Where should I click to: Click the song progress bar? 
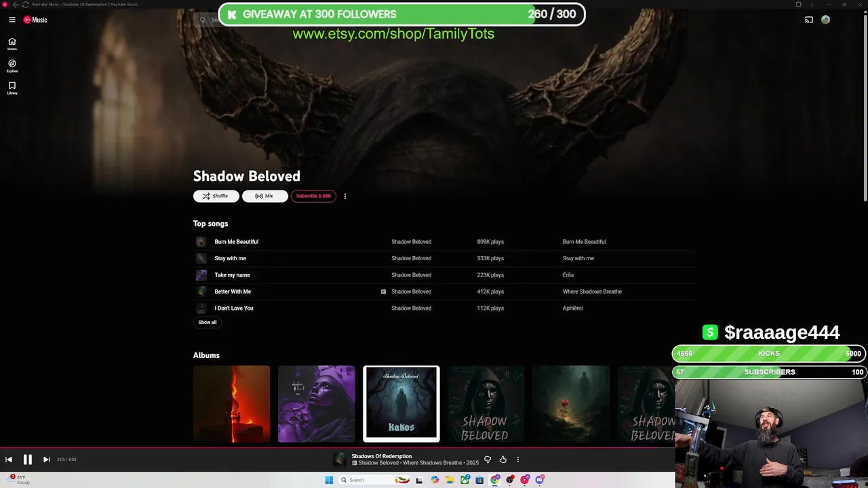tap(338, 447)
